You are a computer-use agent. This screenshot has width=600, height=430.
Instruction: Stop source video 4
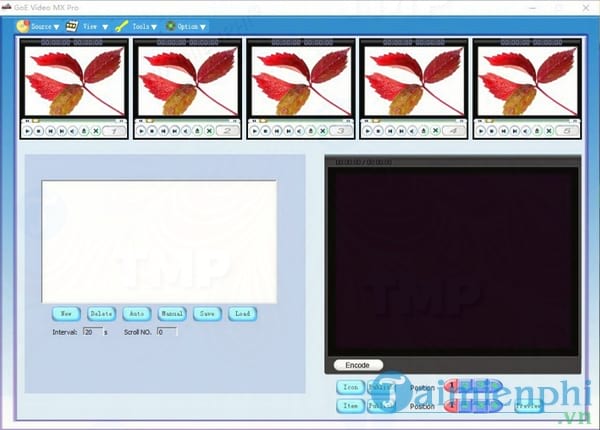(378, 131)
